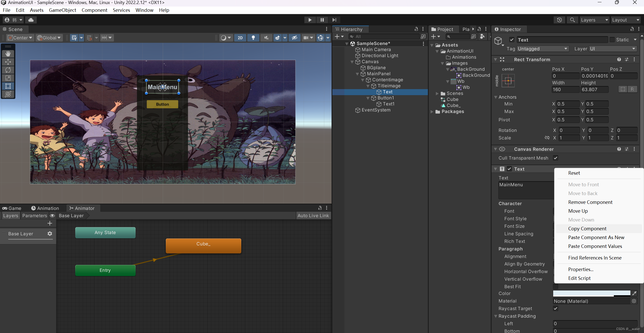Toggle 2D scene view mode
The image size is (644, 333).
pos(240,38)
